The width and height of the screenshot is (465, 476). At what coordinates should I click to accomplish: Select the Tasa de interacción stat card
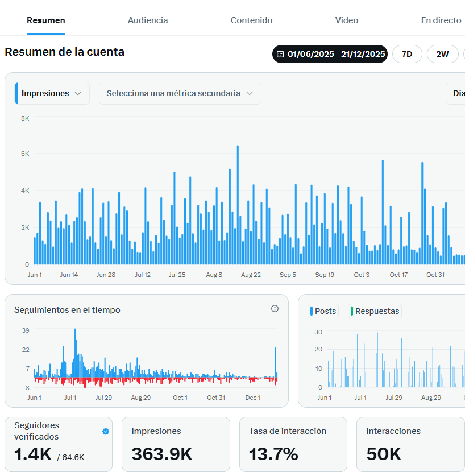293,444
